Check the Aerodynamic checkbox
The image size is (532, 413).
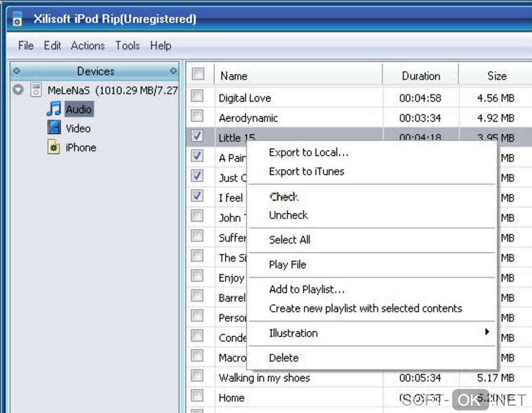pyautogui.click(x=197, y=116)
